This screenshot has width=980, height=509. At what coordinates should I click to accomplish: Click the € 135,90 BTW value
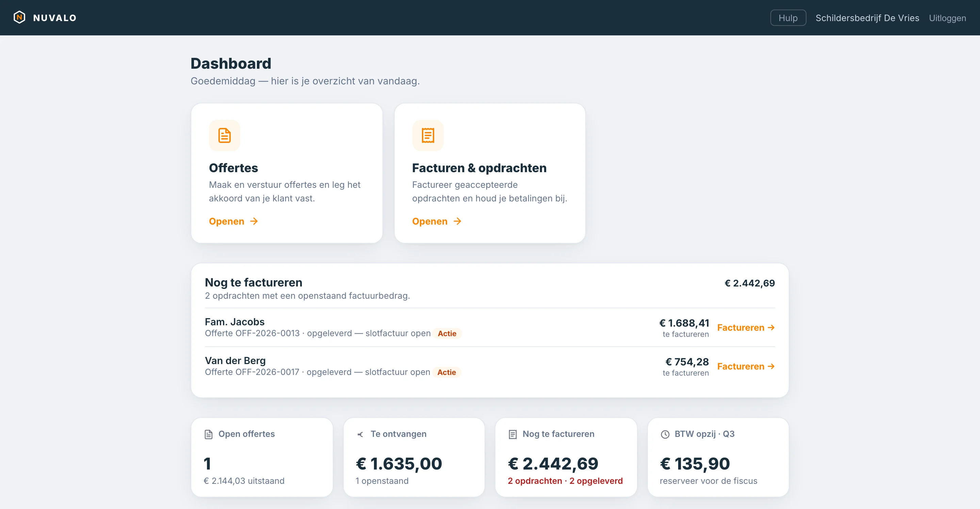[695, 464]
